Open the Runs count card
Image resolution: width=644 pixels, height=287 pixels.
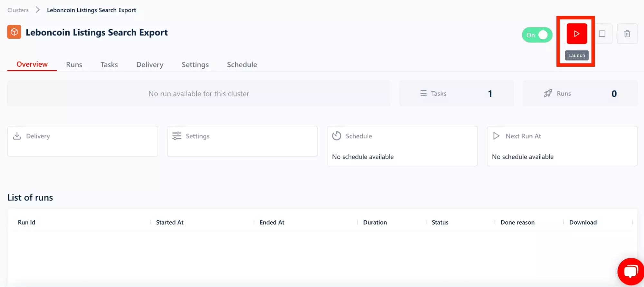(x=580, y=93)
